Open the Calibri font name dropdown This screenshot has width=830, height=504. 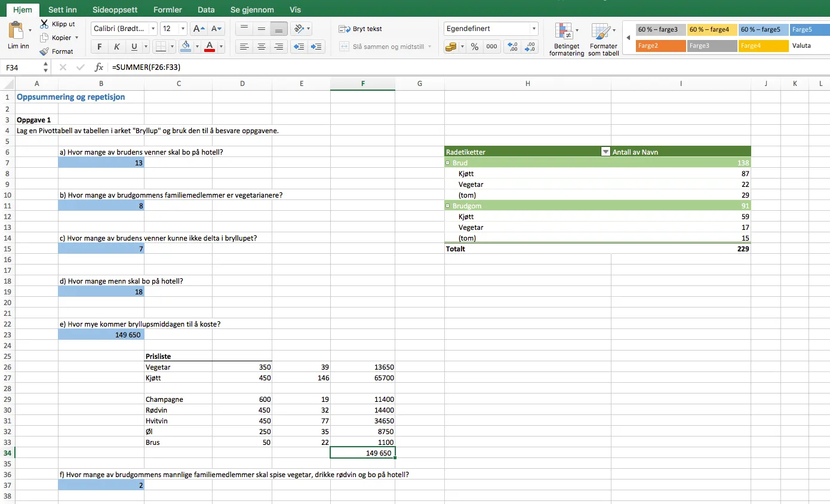pos(153,29)
